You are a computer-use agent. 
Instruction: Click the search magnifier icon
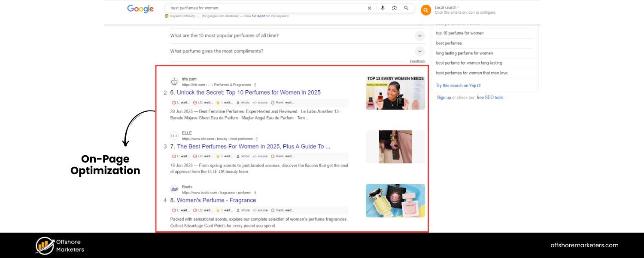point(406,8)
